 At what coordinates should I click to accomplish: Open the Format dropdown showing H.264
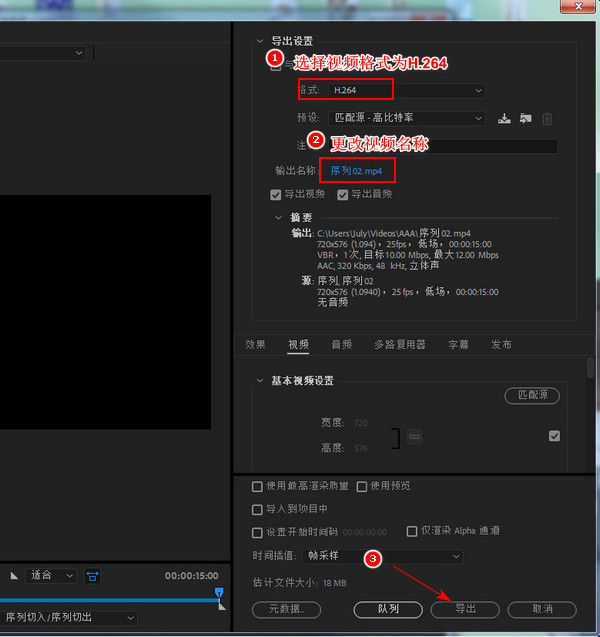pyautogui.click(x=407, y=90)
